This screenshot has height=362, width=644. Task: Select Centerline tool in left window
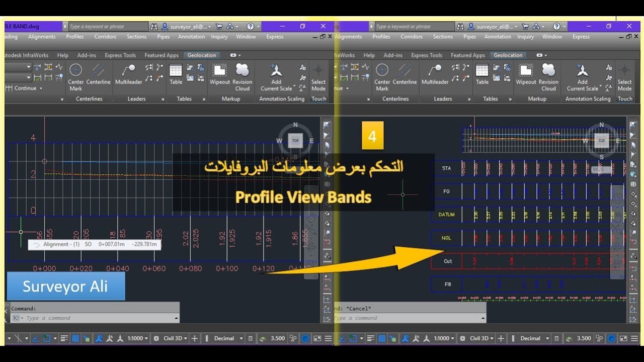point(98,74)
